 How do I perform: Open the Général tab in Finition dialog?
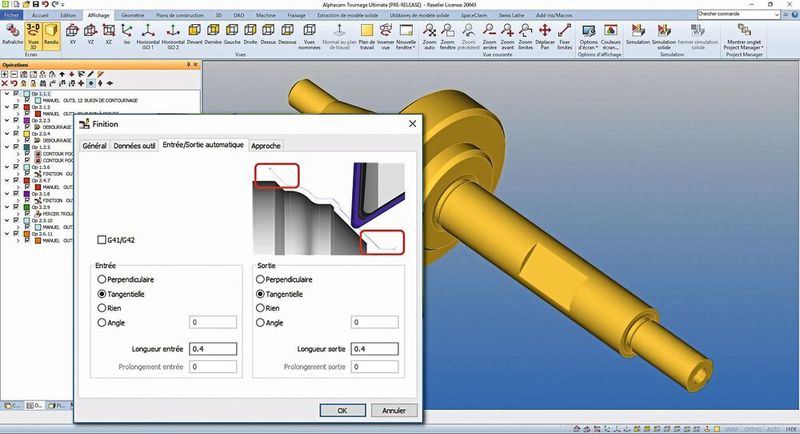(x=94, y=146)
